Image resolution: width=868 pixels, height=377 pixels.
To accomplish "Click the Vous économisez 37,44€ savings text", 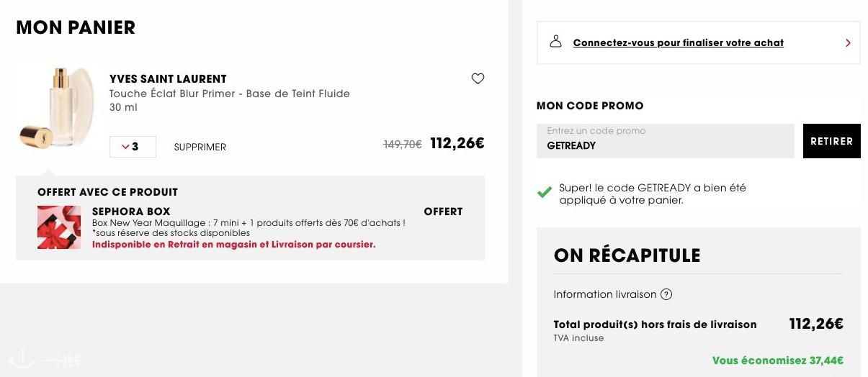I will [778, 360].
